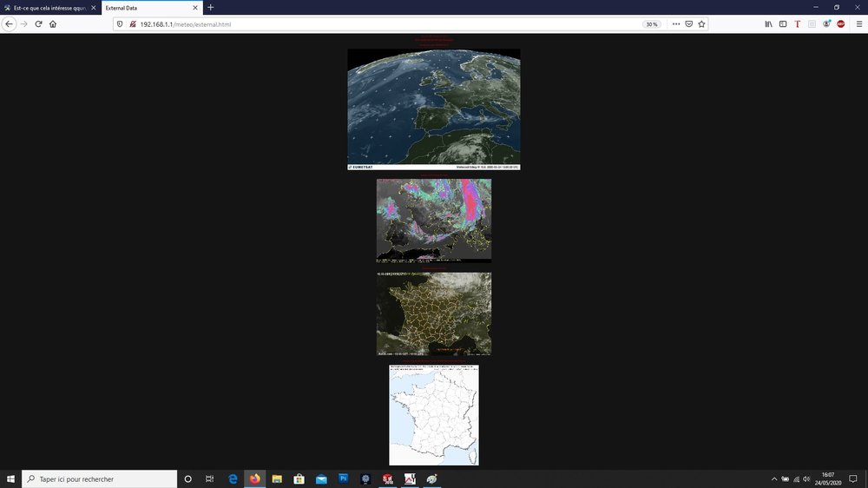Open the battery status tray icon
The image size is (868, 488).
[785, 479]
